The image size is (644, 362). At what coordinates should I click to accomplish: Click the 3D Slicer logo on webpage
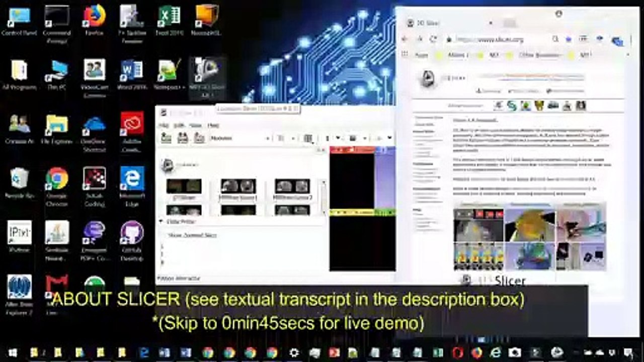click(428, 78)
